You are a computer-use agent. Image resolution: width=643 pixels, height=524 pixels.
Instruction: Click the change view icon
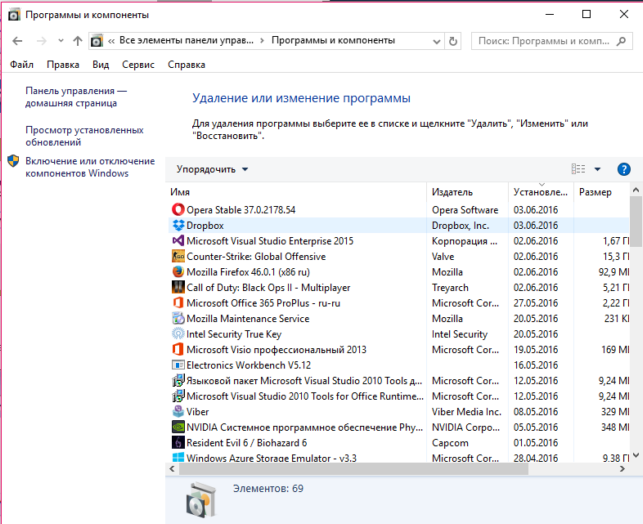click(578, 169)
